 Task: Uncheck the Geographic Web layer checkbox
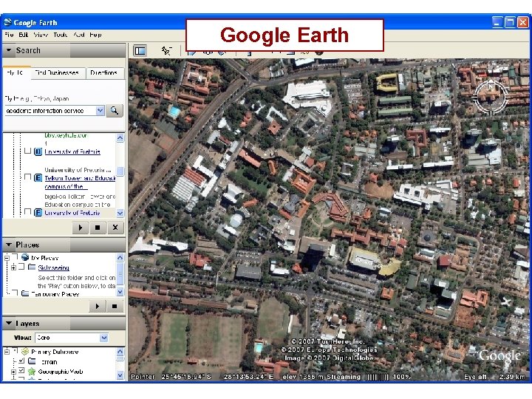coord(21,371)
